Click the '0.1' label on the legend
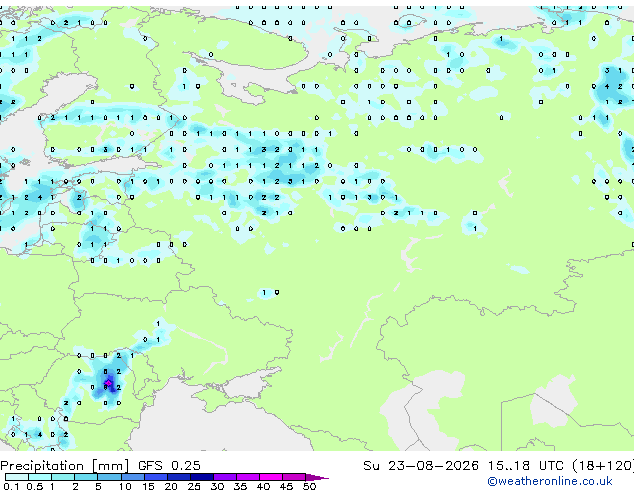 [x=11, y=486]
